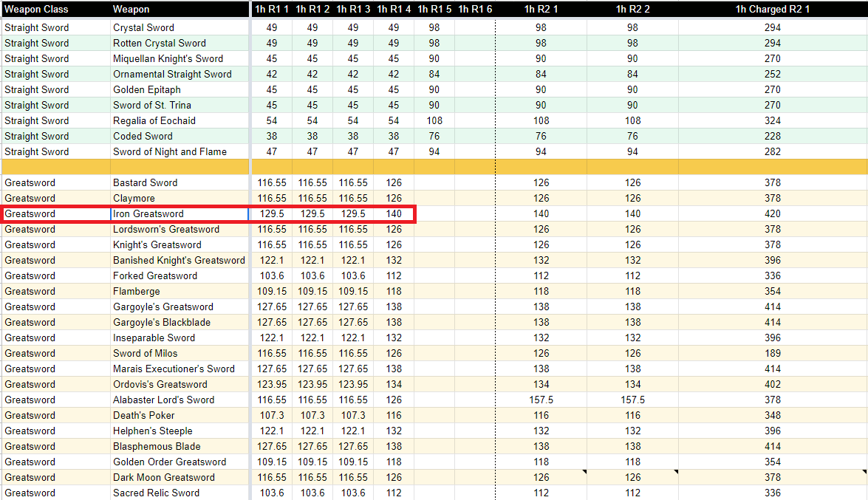Viewport: 868px width, 500px height.
Task: Select the Ornamental Straight Sword cell
Action: [180, 74]
